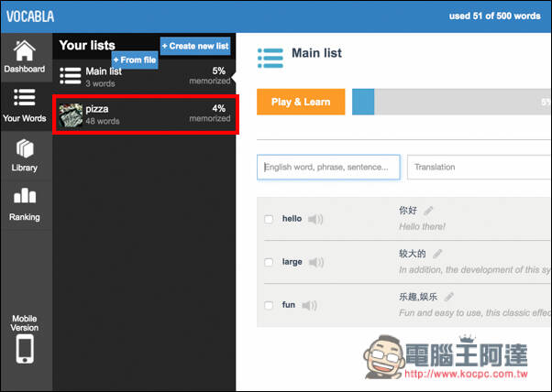The height and width of the screenshot is (392, 552).
Task: Open the Mobile Version phone icon
Action: click(x=25, y=349)
